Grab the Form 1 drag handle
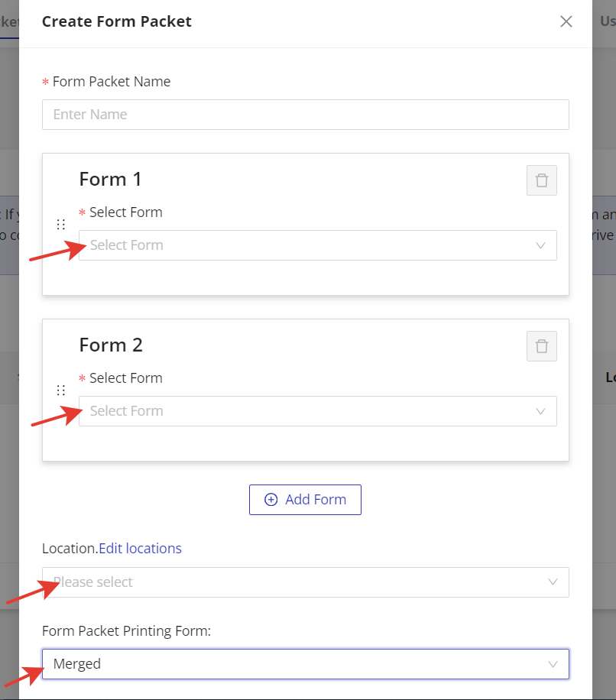This screenshot has height=700, width=616. [61, 225]
